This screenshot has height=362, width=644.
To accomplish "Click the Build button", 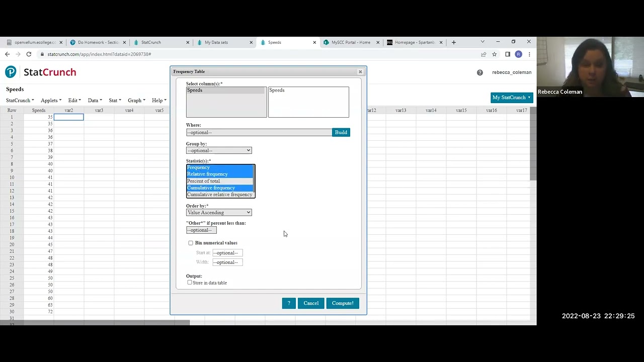I will tap(341, 132).
